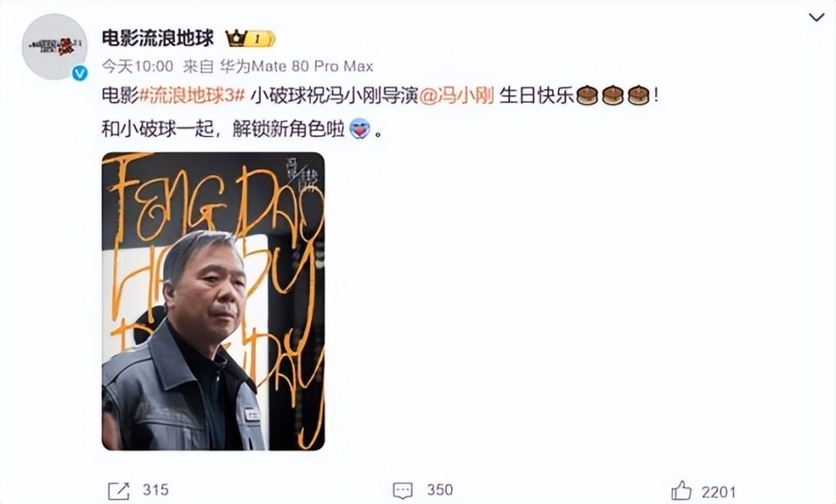Open the attached birthday poster image

pyautogui.click(x=213, y=301)
